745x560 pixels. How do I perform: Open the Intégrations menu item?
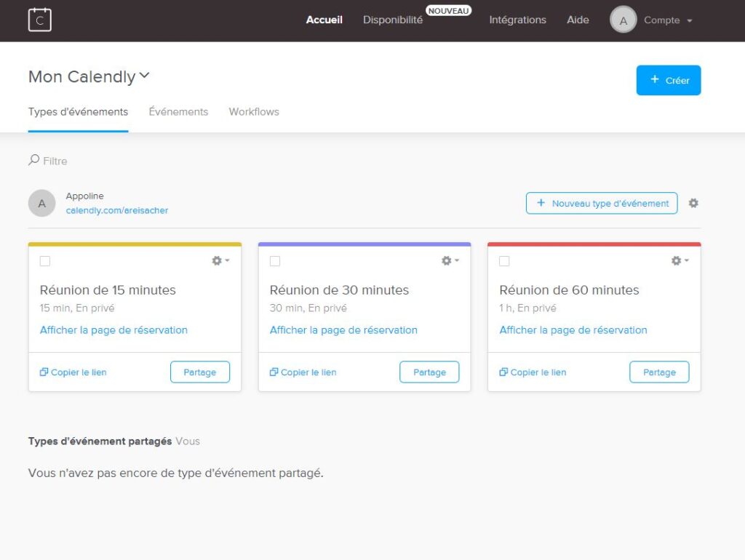tap(517, 20)
